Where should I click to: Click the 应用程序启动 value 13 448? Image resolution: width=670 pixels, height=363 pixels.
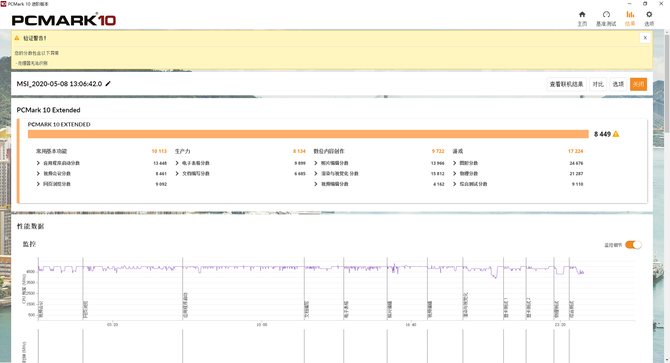[160, 163]
